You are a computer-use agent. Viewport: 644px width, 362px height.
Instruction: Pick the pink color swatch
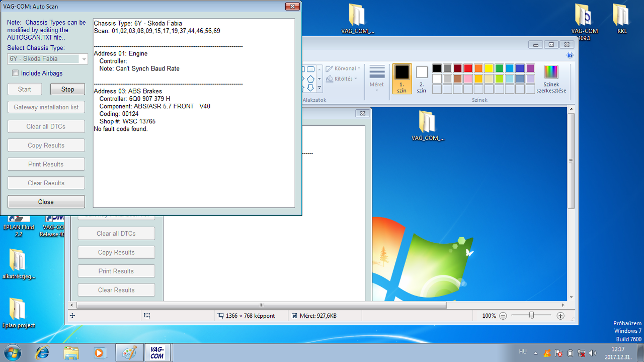coord(468,79)
